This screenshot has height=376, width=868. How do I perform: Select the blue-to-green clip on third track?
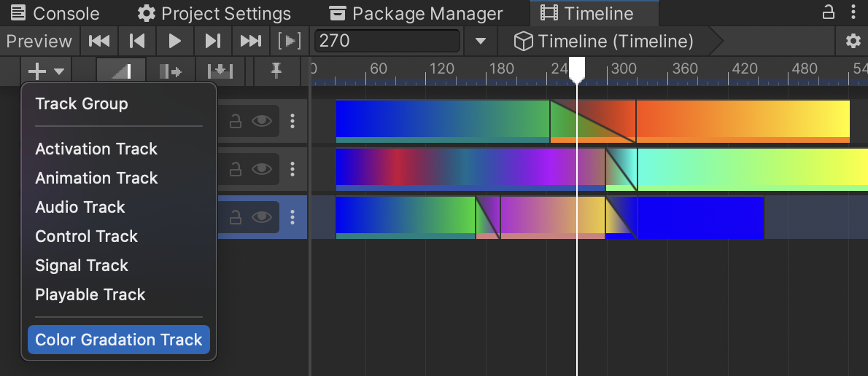pyautogui.click(x=406, y=217)
